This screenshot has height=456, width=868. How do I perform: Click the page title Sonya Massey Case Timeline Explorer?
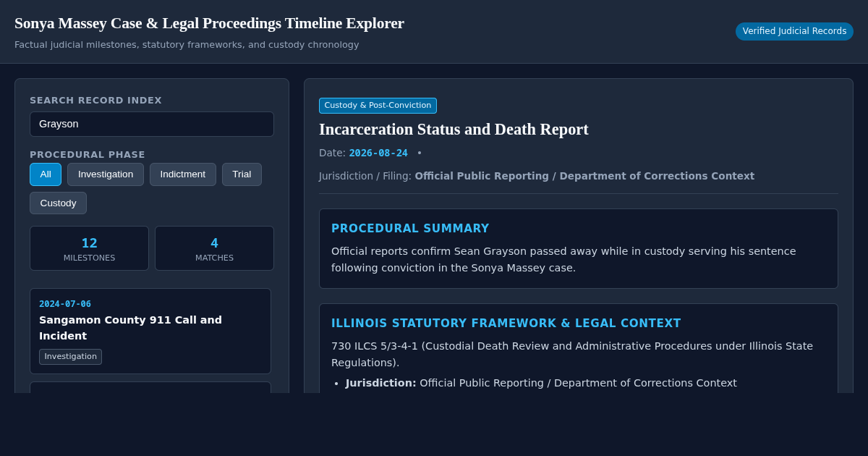coord(209,23)
